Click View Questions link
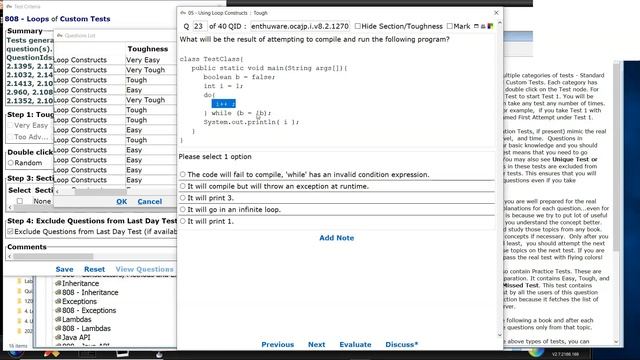 click(x=144, y=269)
